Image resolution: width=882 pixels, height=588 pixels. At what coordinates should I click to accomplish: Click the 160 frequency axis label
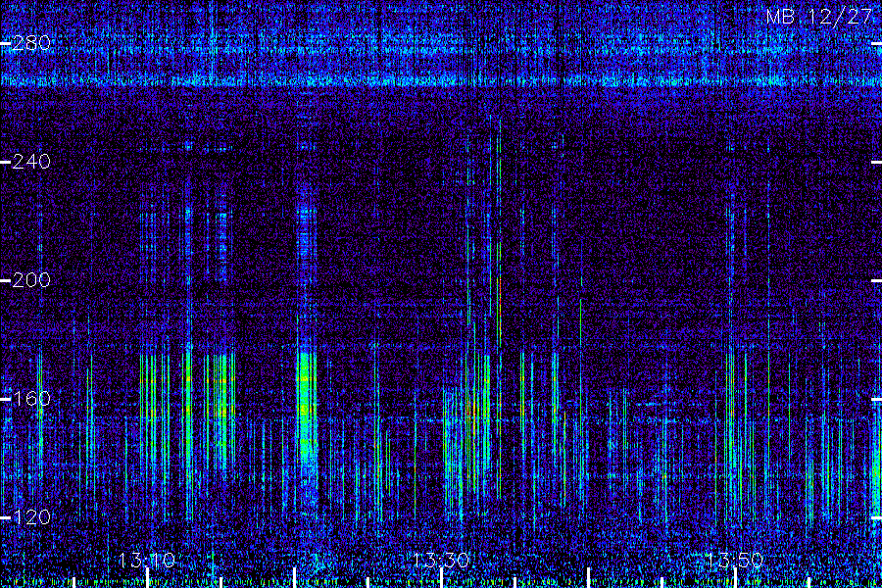[31, 399]
